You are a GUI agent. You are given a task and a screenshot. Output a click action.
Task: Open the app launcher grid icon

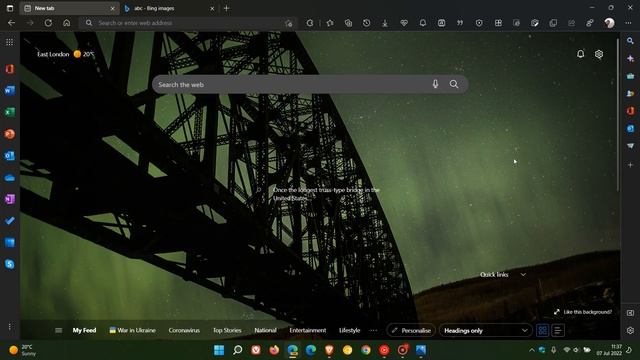point(9,42)
